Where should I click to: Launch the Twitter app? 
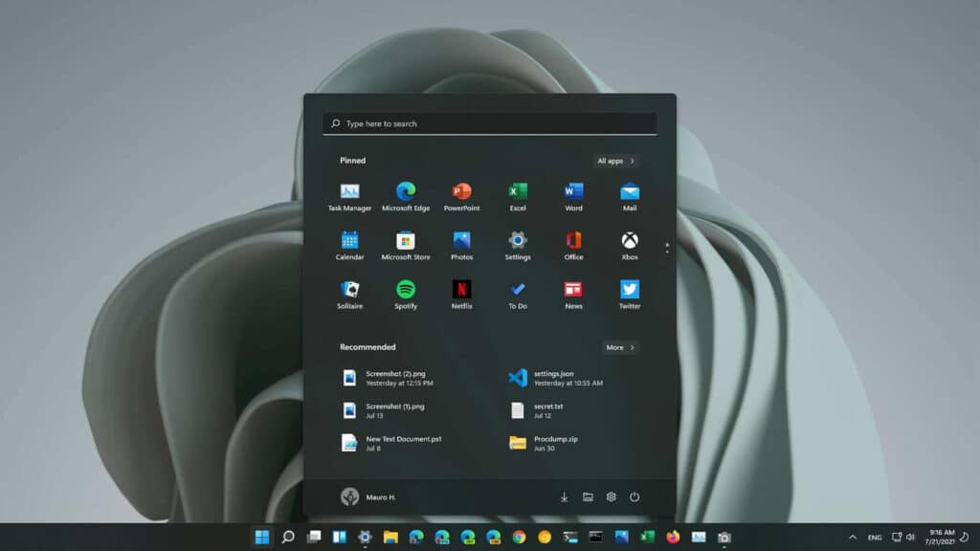630,295
